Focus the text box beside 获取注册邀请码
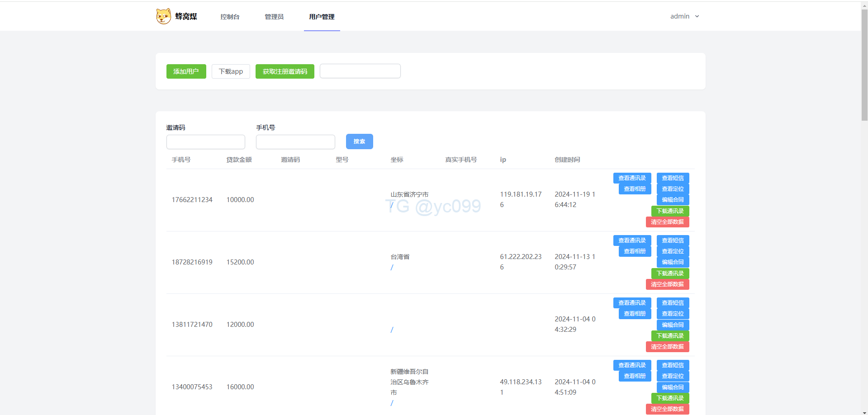This screenshot has width=868, height=415. pyautogui.click(x=360, y=71)
